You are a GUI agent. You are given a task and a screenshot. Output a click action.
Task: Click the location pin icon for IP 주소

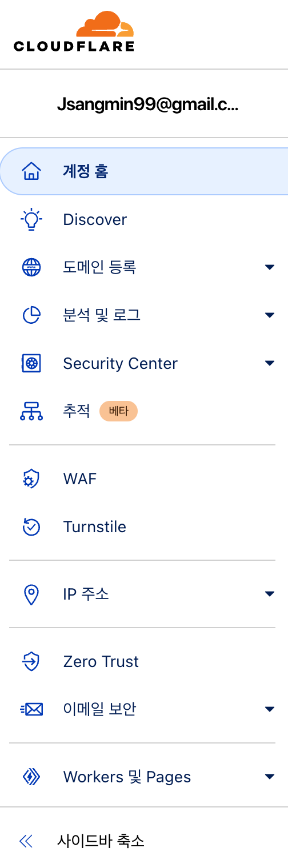(31, 594)
